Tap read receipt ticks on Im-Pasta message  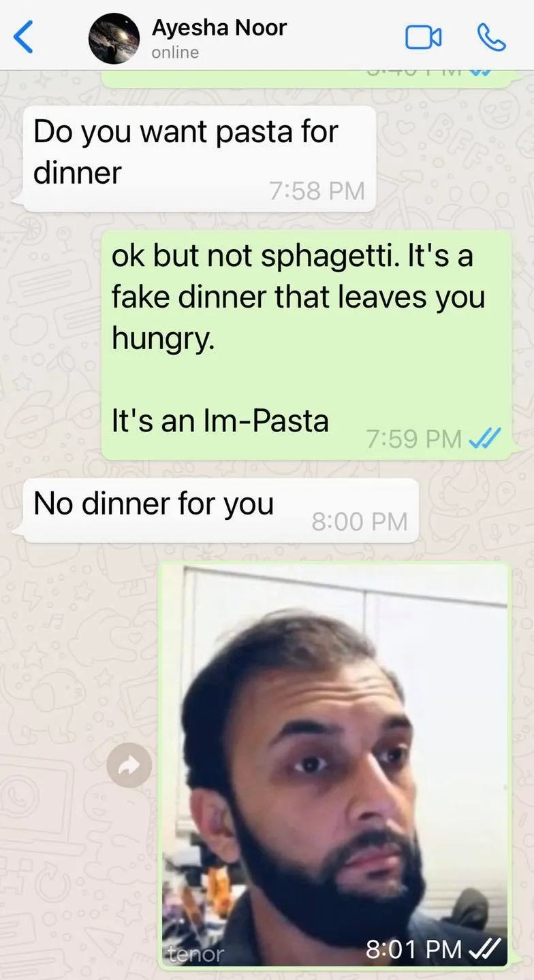486,438
